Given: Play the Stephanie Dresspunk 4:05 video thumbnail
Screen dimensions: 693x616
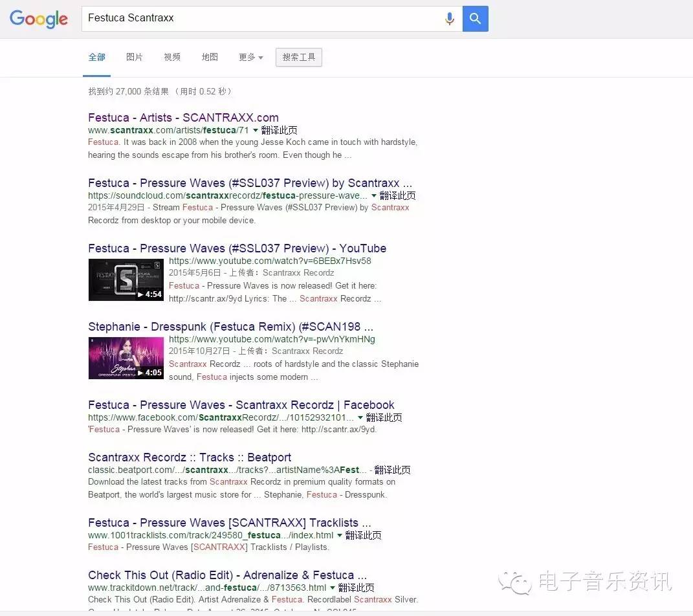Looking at the screenshot, I should 126,358.
